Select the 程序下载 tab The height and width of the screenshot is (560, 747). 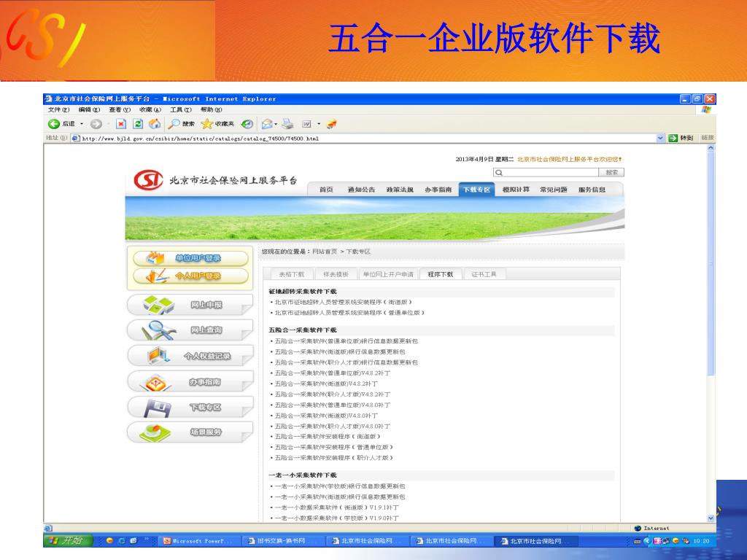click(440, 274)
